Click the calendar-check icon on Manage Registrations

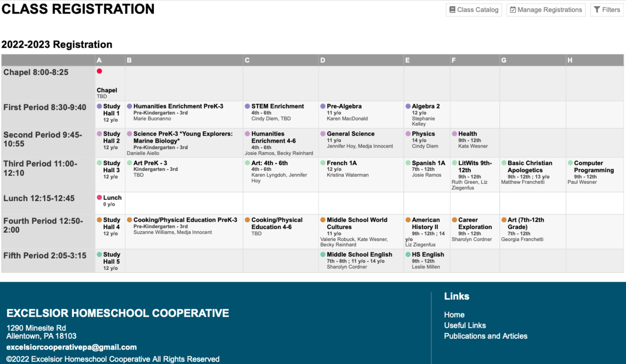coord(513,10)
